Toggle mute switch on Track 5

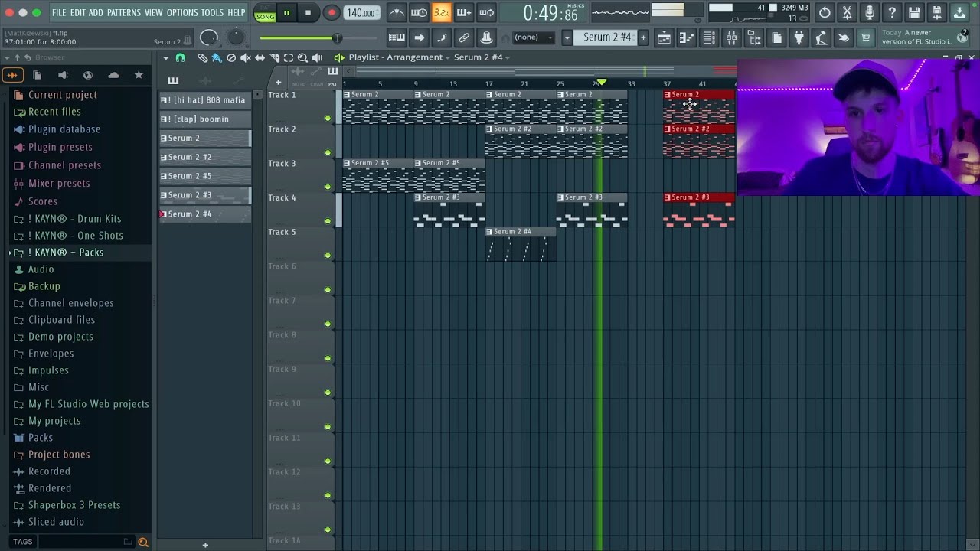[x=328, y=255]
